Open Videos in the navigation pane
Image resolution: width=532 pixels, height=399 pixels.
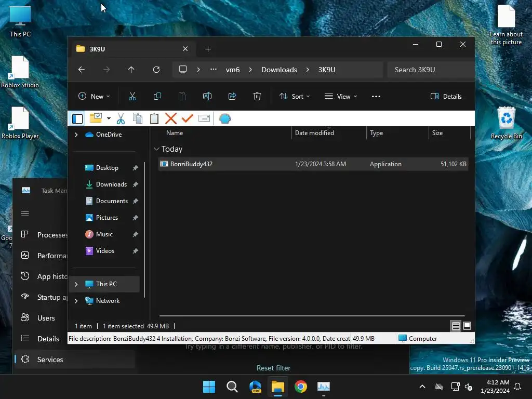105,251
